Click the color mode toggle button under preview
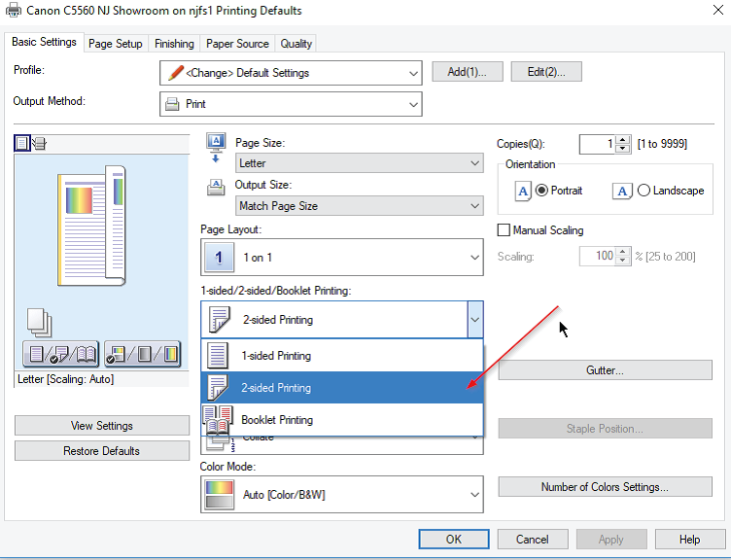 coord(142,355)
